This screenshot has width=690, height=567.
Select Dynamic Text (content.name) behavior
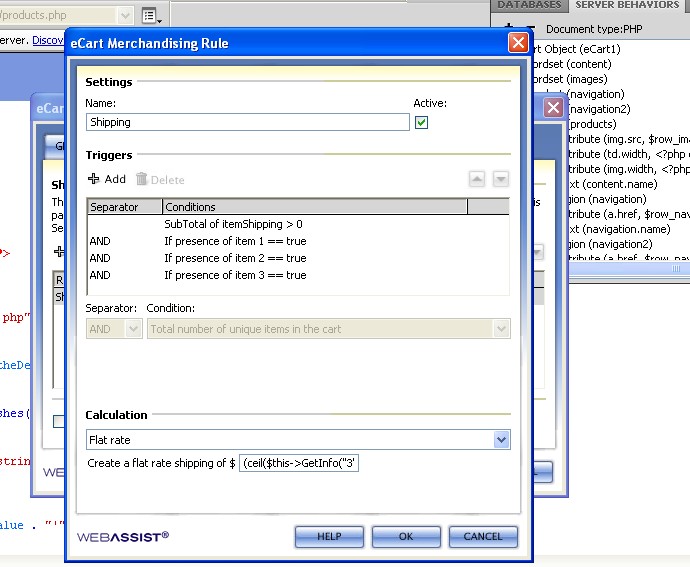point(613,184)
